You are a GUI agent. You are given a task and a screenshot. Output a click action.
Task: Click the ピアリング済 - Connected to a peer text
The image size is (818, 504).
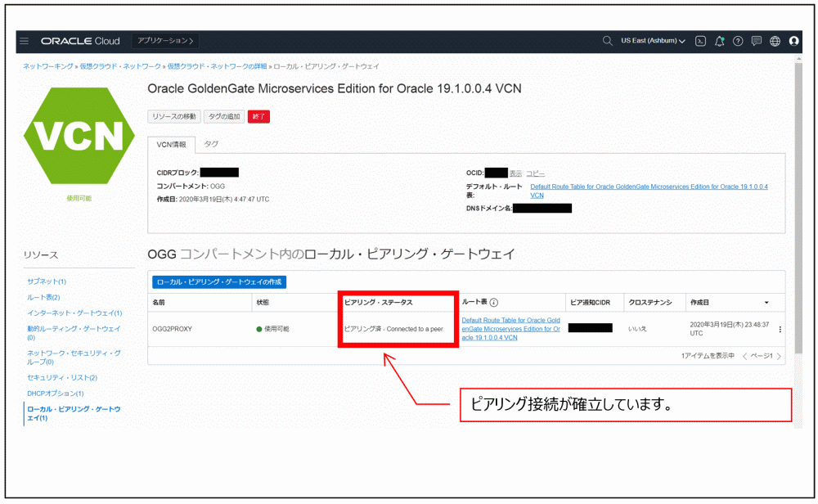(x=394, y=329)
